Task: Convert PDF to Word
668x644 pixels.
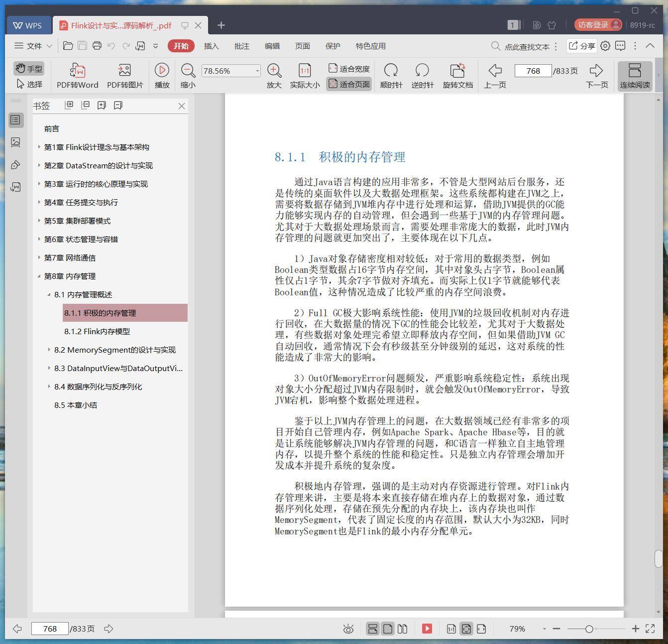Action: pos(78,76)
